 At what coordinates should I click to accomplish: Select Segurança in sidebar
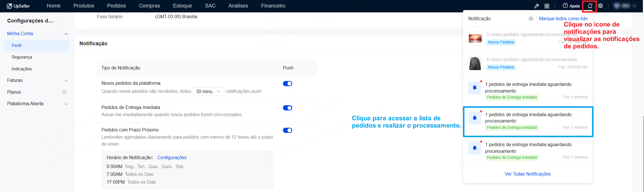coord(22,57)
